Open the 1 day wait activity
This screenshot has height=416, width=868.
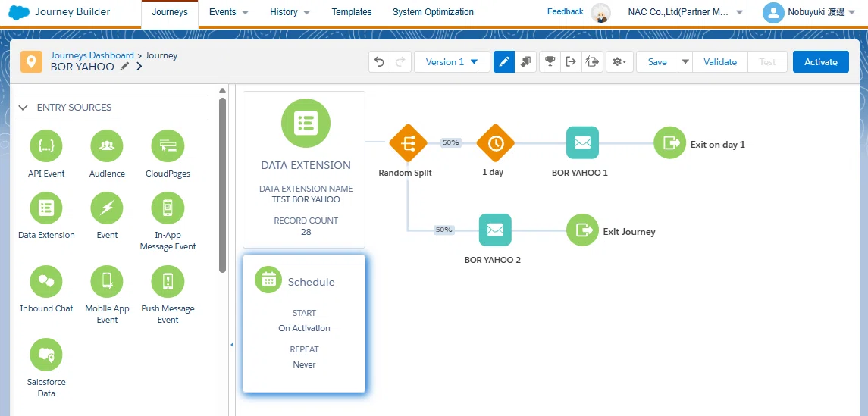(x=496, y=143)
